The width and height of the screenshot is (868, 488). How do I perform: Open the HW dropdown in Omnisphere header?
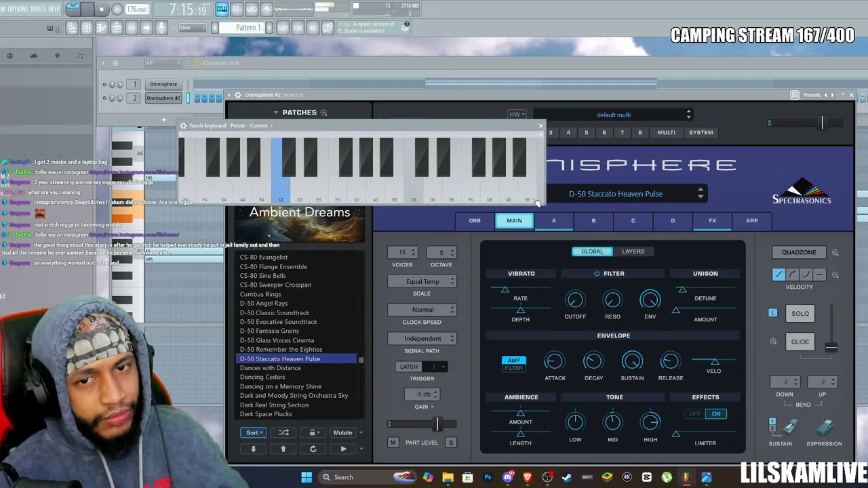(517, 115)
